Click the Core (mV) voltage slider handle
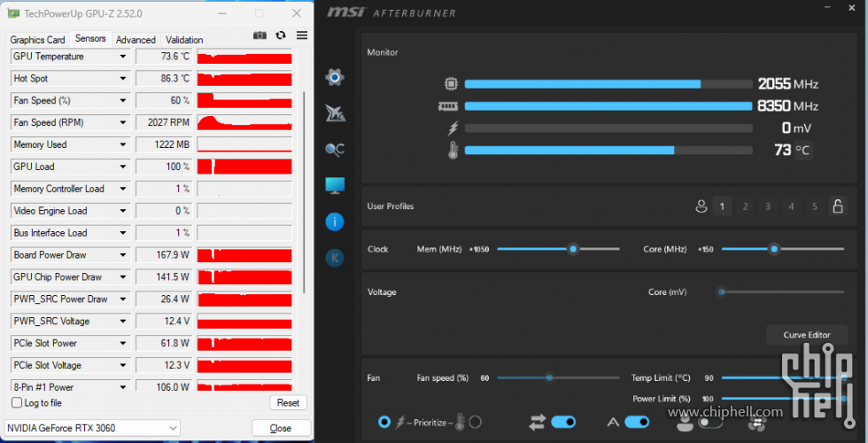Screen dimensions: 868x443 [721, 291]
